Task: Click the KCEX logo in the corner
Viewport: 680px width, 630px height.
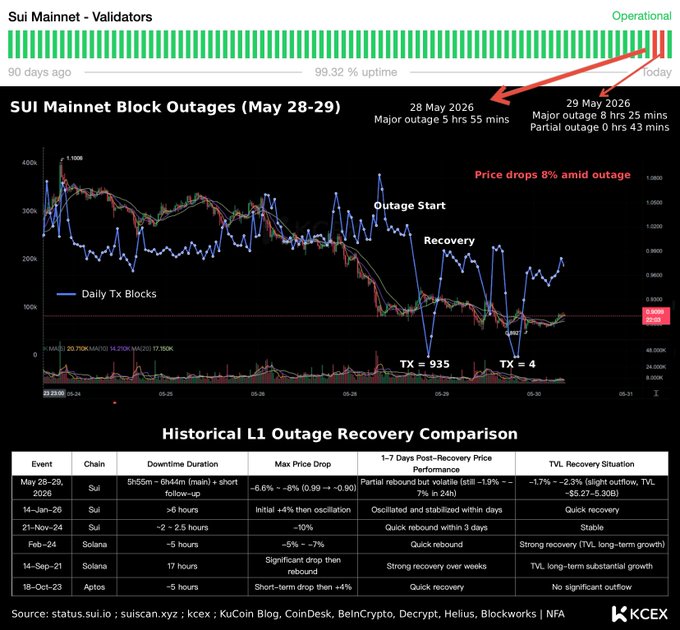Action: (640, 614)
